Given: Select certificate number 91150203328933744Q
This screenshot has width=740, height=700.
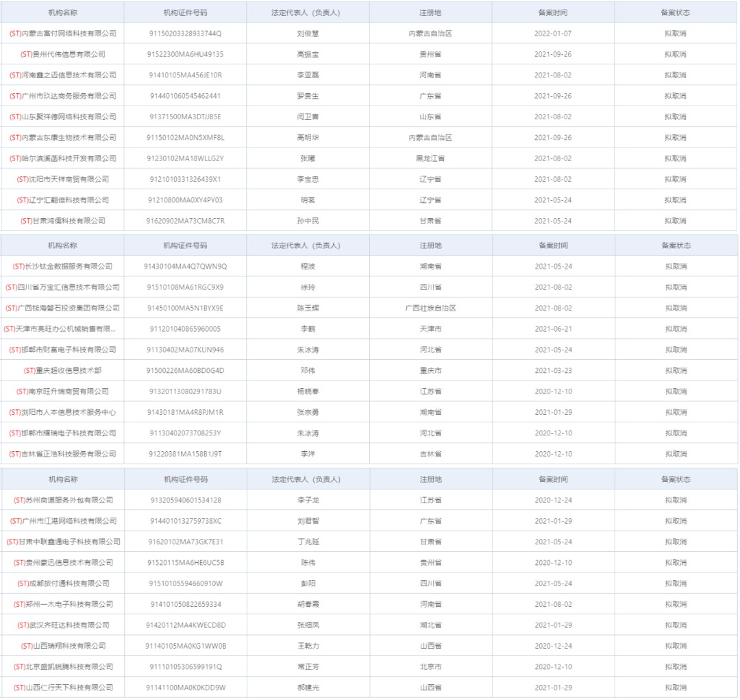Looking at the screenshot, I should tap(185, 34).
